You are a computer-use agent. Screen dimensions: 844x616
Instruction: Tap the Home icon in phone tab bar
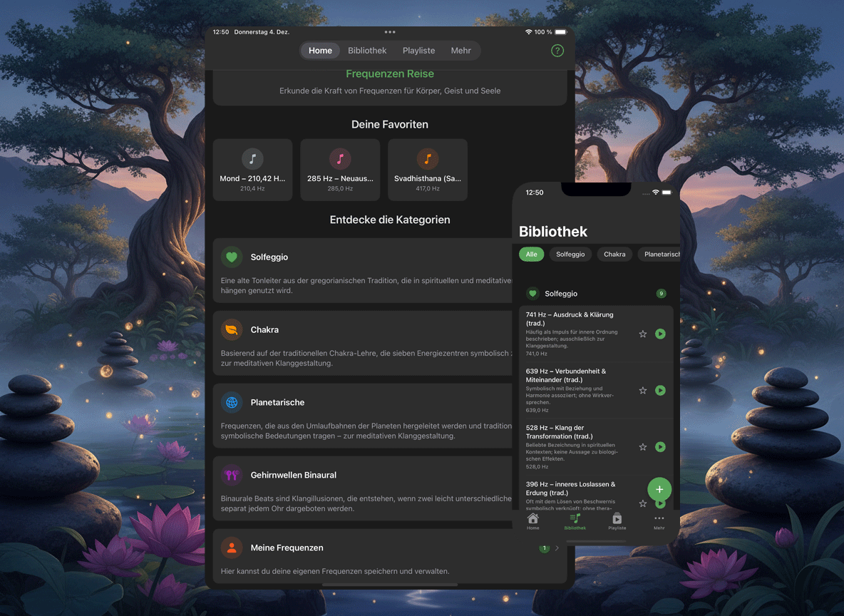click(x=532, y=521)
